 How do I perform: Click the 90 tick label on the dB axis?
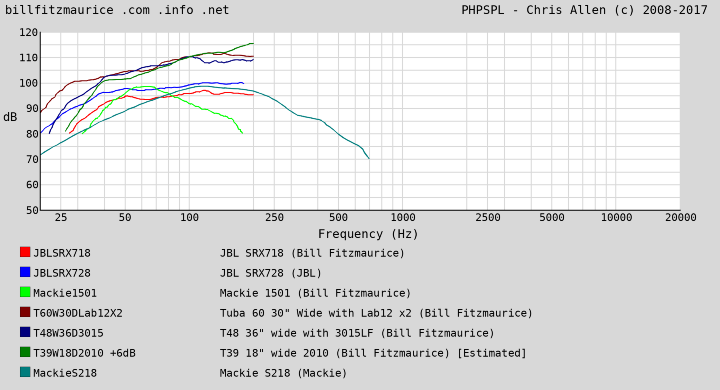pyautogui.click(x=32, y=109)
